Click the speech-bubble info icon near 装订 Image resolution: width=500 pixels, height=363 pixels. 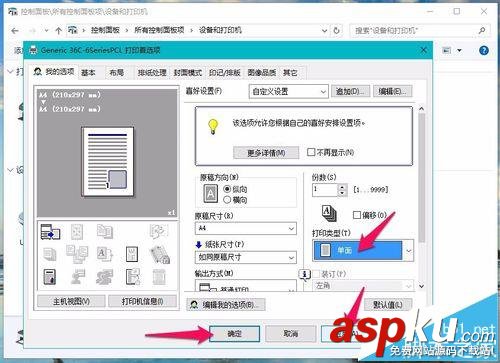pyautogui.click(x=305, y=275)
